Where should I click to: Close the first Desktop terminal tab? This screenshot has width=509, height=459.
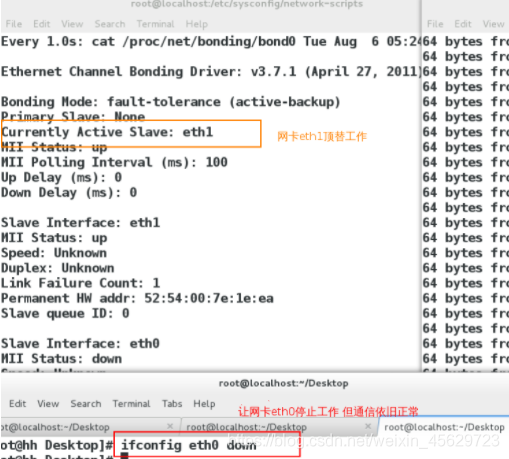[x=170, y=426]
